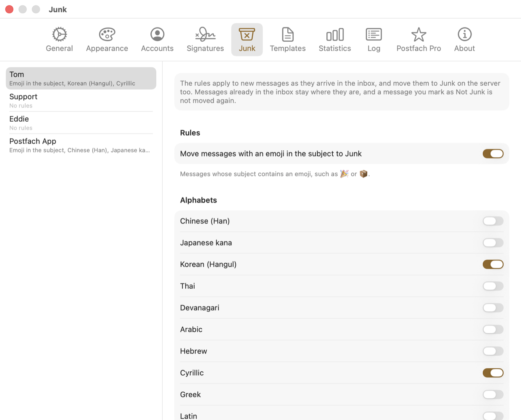Open the Appearance palette icon
This screenshot has height=420, width=521.
point(107,35)
